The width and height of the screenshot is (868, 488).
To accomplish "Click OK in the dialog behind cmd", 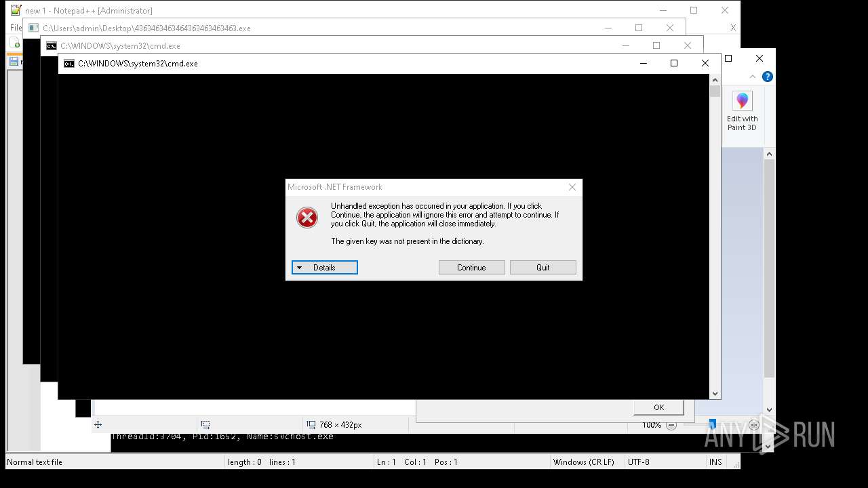I will 658,407.
